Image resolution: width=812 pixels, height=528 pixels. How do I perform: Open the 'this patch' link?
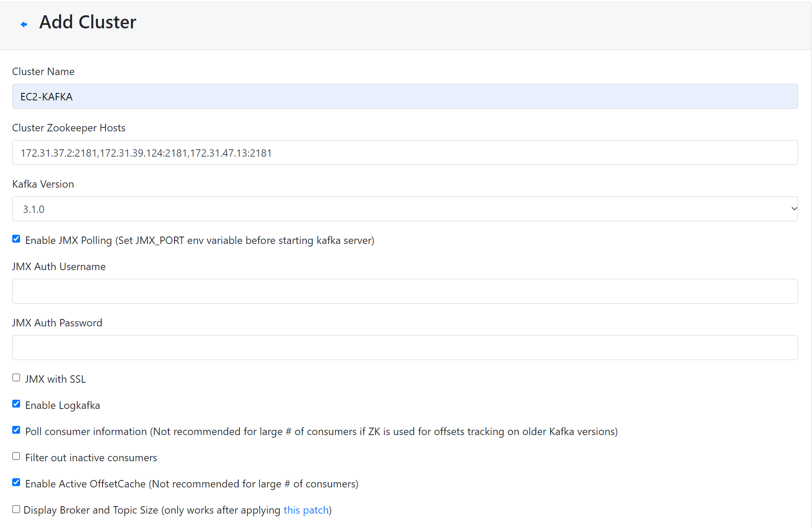[x=306, y=510]
